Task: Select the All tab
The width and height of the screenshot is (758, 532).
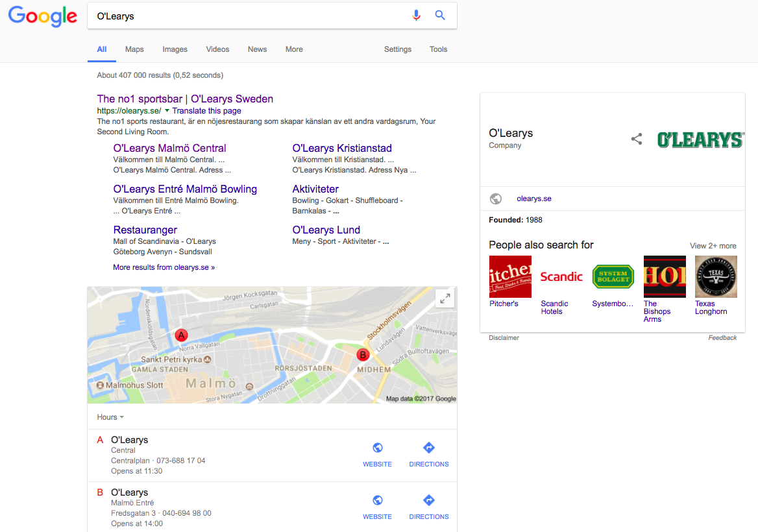Action: 101,49
